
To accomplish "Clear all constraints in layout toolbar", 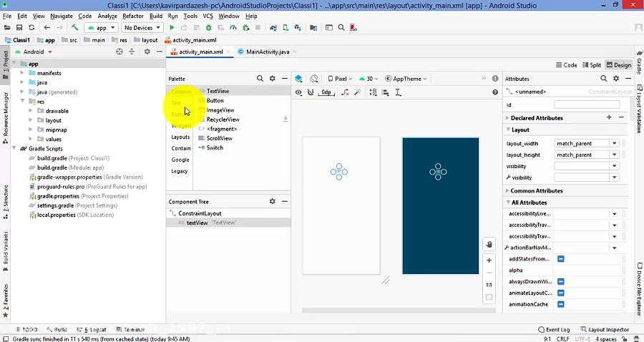I will point(345,92).
